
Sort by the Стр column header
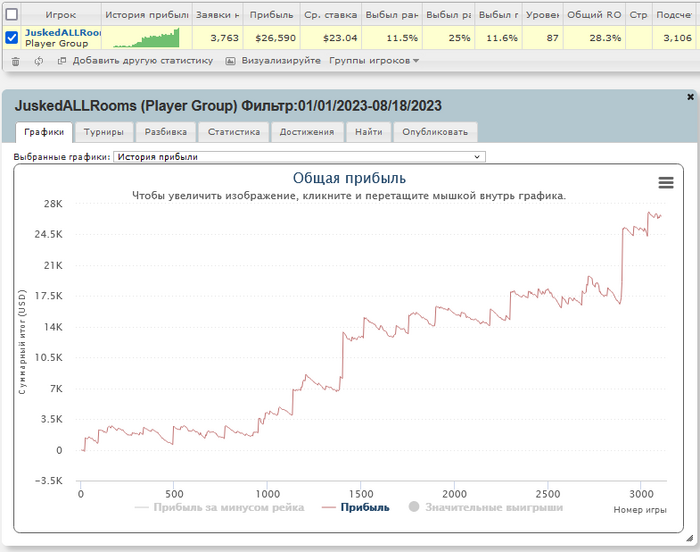638,15
